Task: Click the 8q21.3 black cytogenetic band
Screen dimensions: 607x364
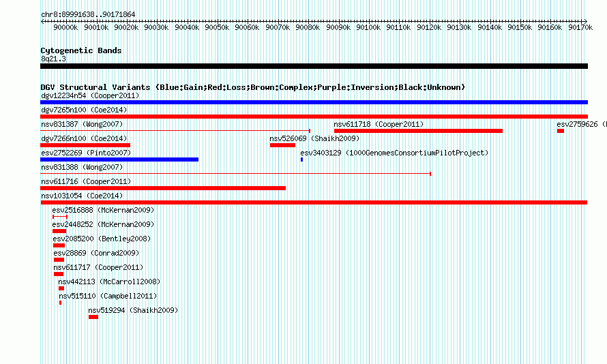Action: (314, 66)
